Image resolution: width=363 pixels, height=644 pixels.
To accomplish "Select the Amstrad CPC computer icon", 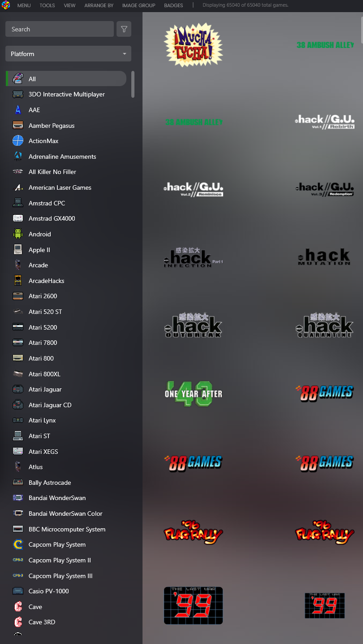I will [18, 203].
